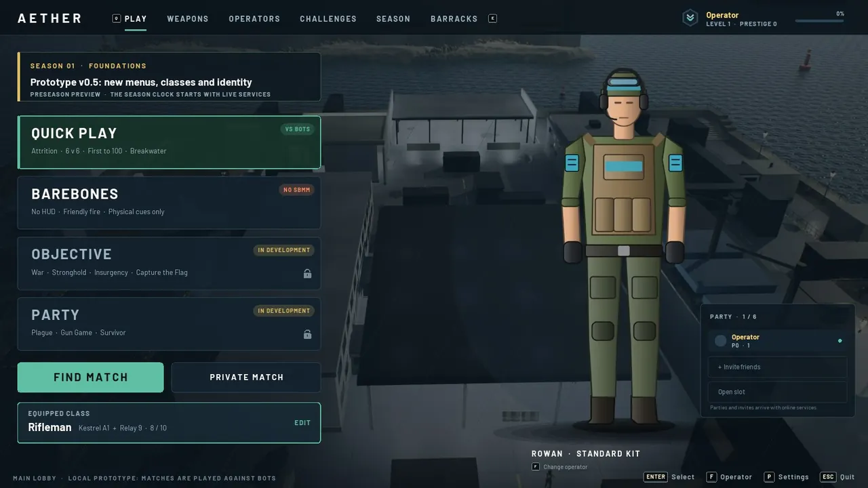Viewport: 868px width, 488px height.
Task: Click the Settings hint label at bottom
Action: pos(793,477)
